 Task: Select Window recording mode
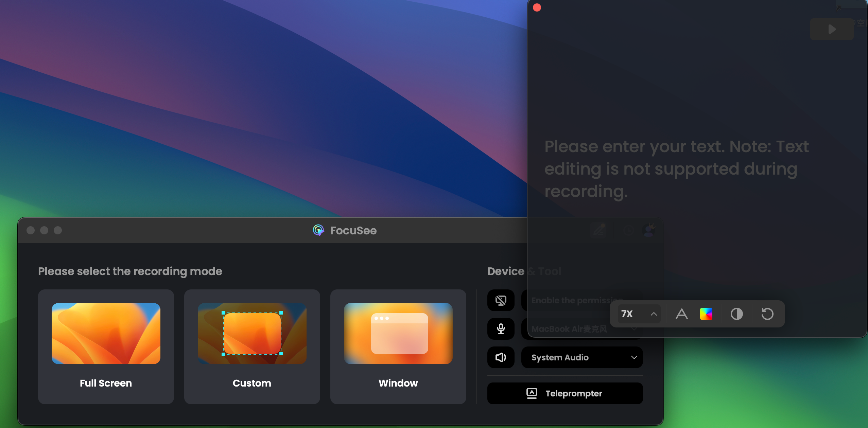pyautogui.click(x=398, y=346)
